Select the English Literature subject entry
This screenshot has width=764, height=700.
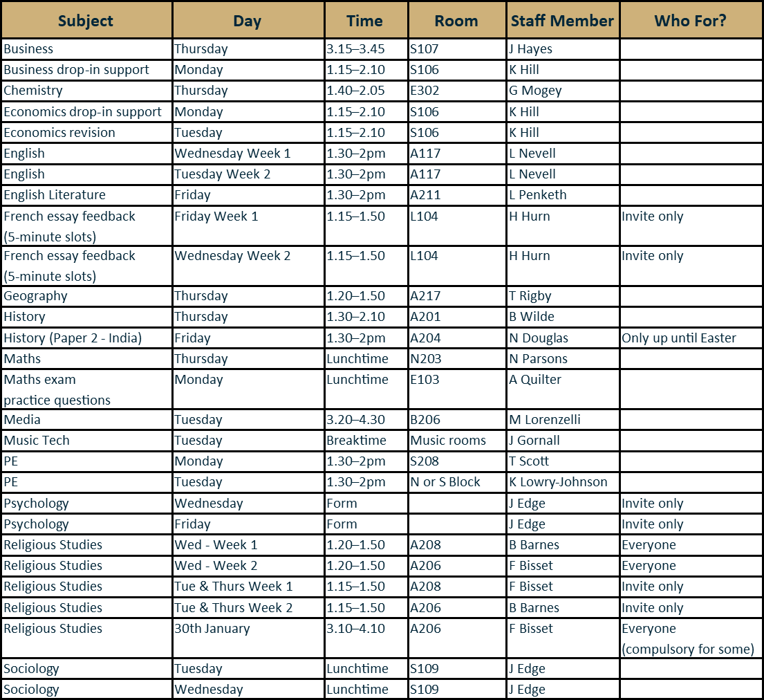55,195
